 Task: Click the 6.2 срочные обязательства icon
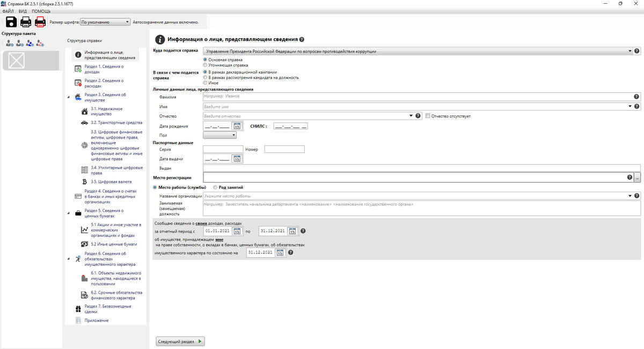click(84, 295)
